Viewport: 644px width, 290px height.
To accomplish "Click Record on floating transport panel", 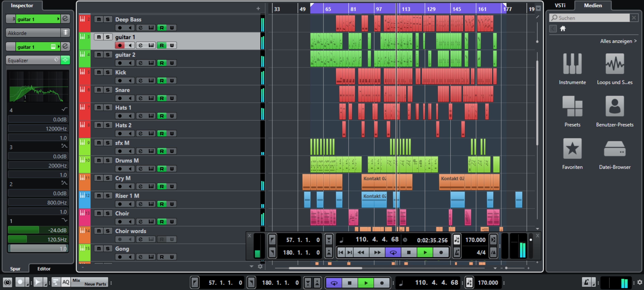I will tap(441, 252).
